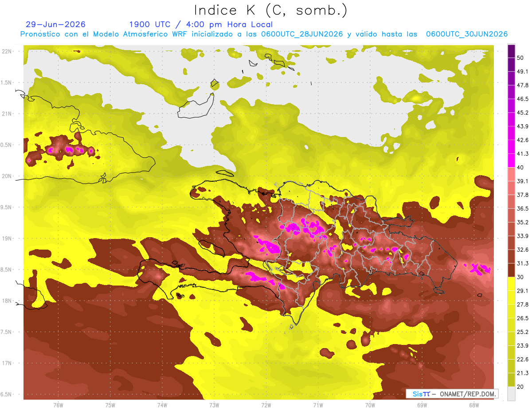Click the "20" value at scale bottom
This screenshot has height=411, width=532.
[520, 387]
